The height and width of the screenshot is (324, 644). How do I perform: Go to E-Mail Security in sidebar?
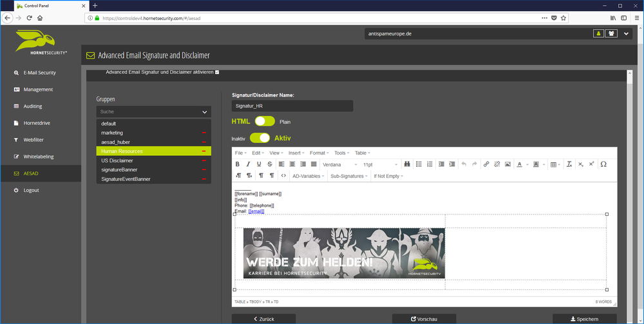point(41,73)
